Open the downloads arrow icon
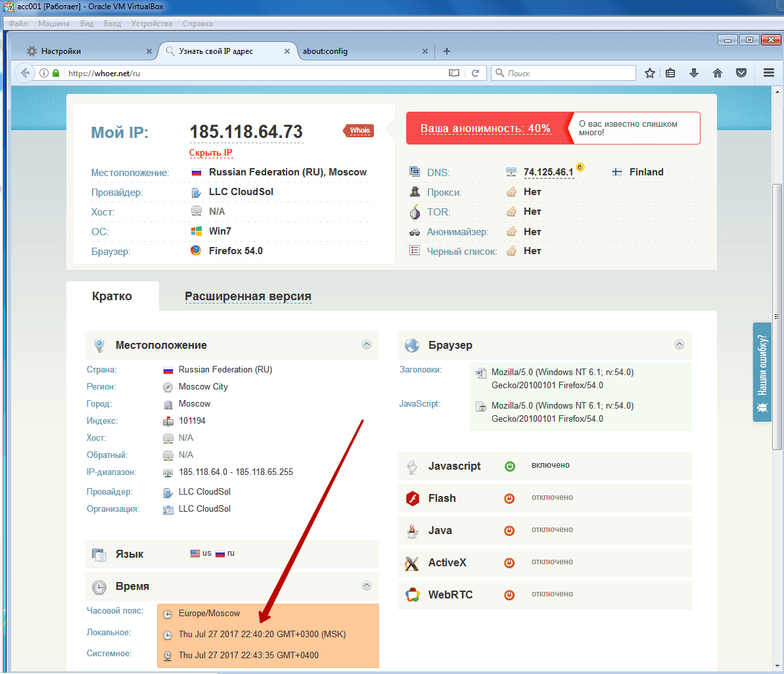 [x=693, y=73]
